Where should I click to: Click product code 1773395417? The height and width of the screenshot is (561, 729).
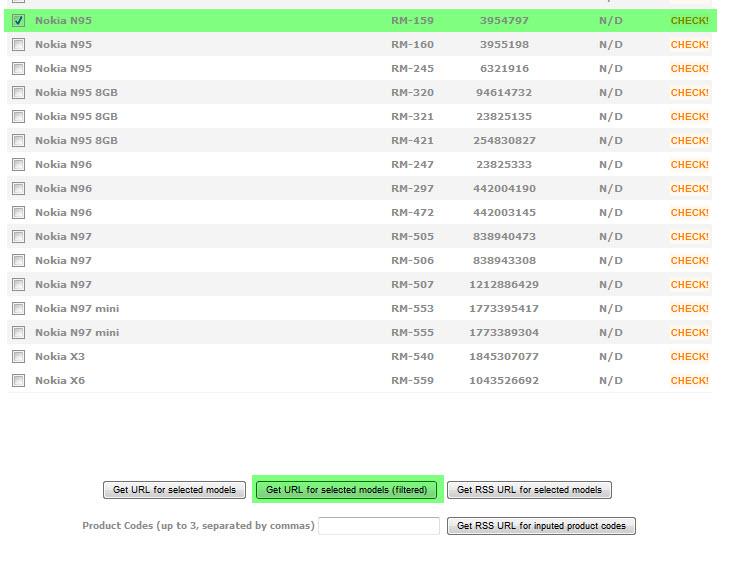[504, 309]
